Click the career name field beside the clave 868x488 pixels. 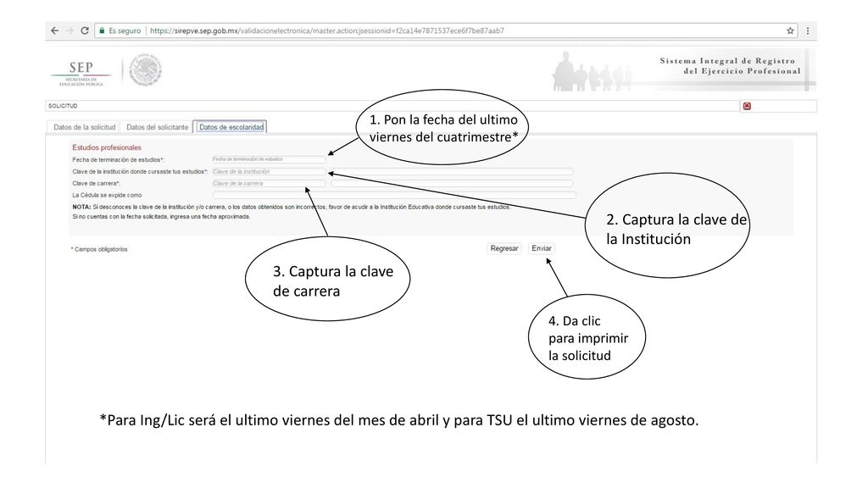coord(452,183)
